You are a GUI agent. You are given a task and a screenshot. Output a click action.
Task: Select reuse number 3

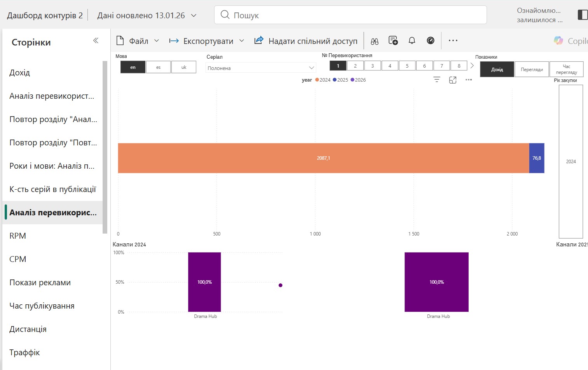click(x=372, y=66)
